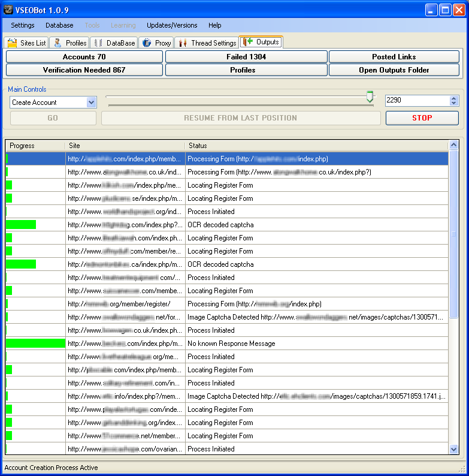Open the Updates/Versions menu
This screenshot has height=476, width=469.
pyautogui.click(x=172, y=25)
